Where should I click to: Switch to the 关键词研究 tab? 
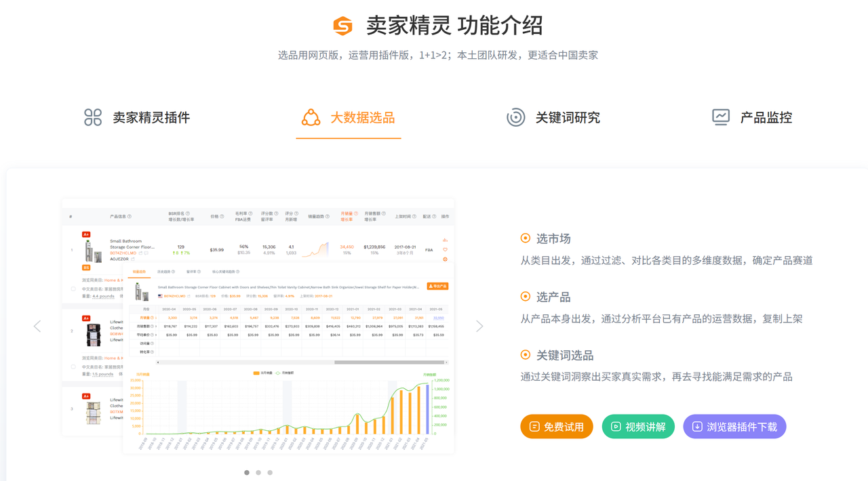[567, 117]
